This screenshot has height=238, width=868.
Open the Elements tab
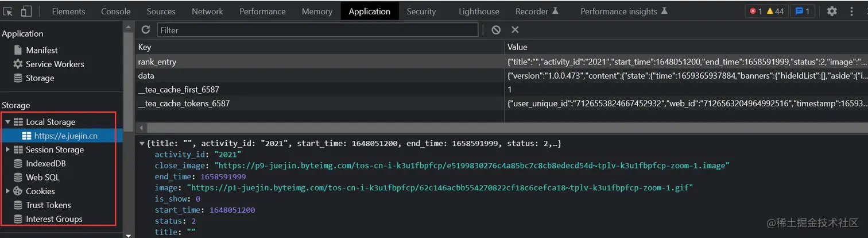tap(68, 11)
